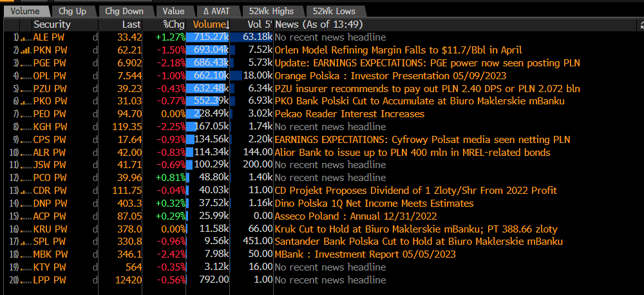Open Dino Polska 1Q Net Income headline
644x295 pixels.
coord(374,204)
